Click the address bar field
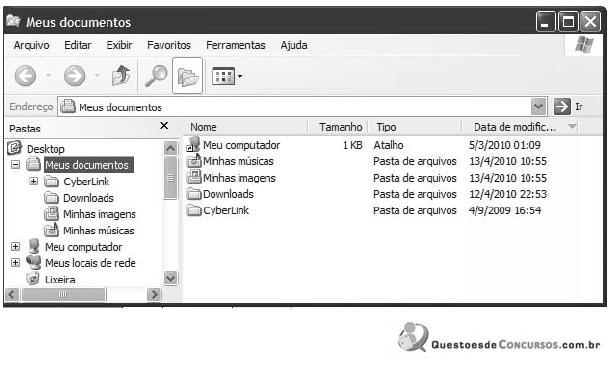 point(302,106)
